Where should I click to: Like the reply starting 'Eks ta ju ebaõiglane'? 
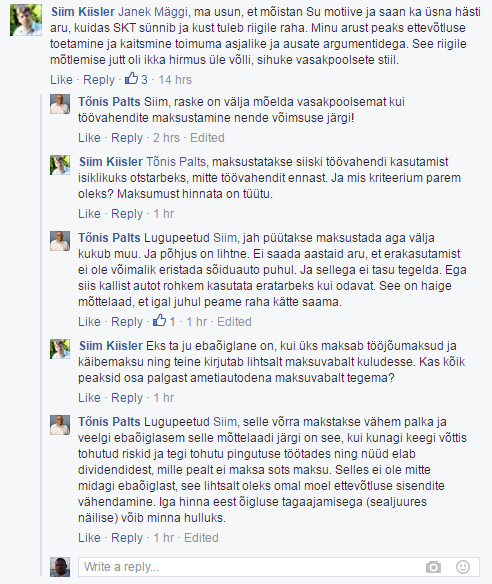[x=89, y=397]
